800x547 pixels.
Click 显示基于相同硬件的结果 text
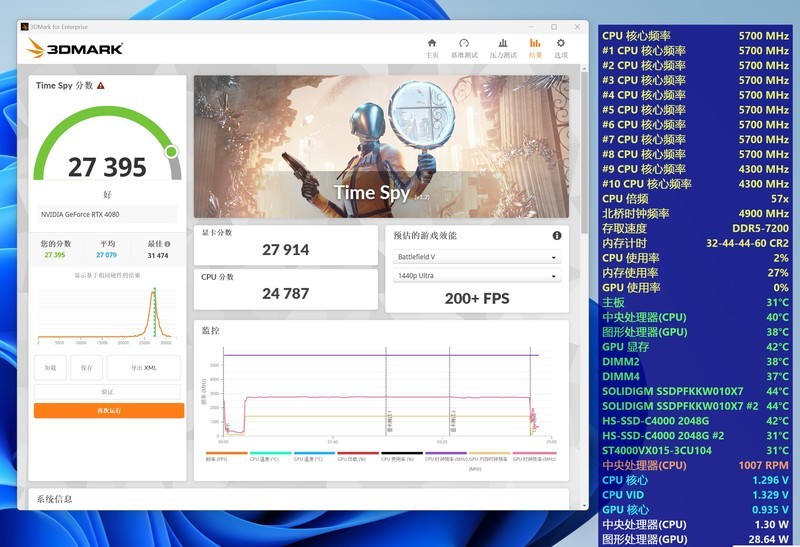(x=107, y=275)
